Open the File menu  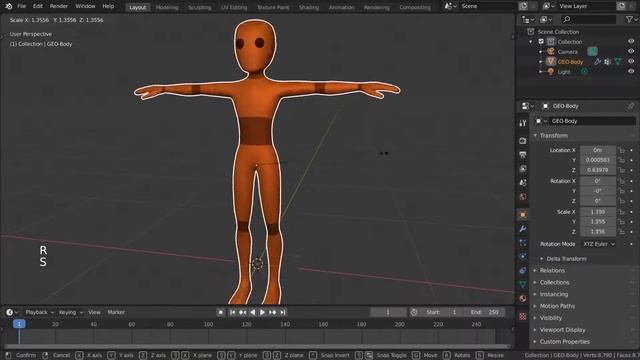click(22, 6)
